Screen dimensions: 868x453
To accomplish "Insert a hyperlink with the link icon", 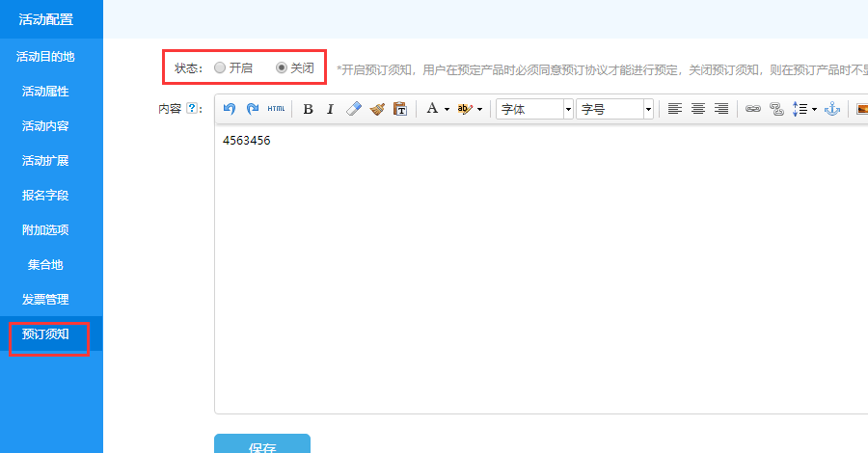I will pyautogui.click(x=753, y=109).
